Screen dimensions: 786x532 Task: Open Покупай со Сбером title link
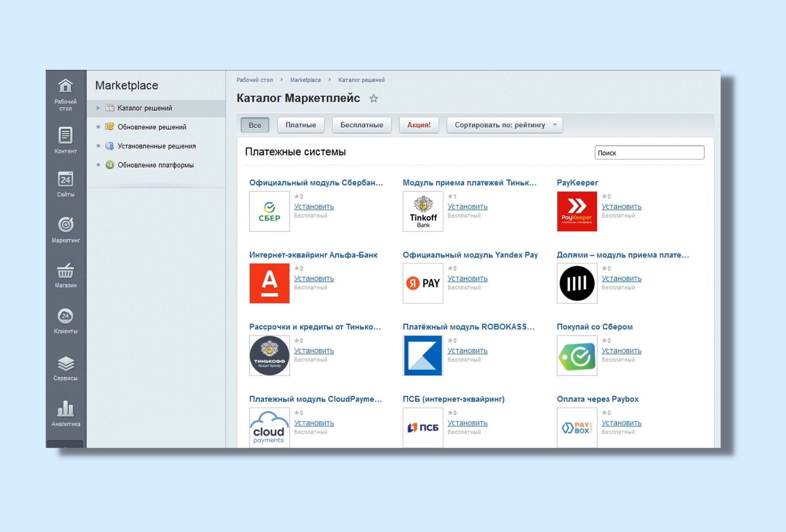coord(594,327)
